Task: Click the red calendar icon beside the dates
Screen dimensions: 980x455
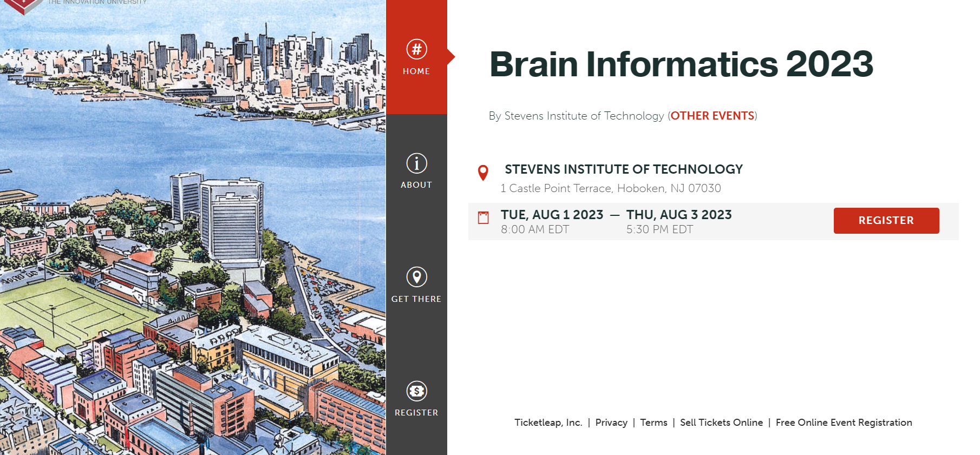Action: pos(483,217)
